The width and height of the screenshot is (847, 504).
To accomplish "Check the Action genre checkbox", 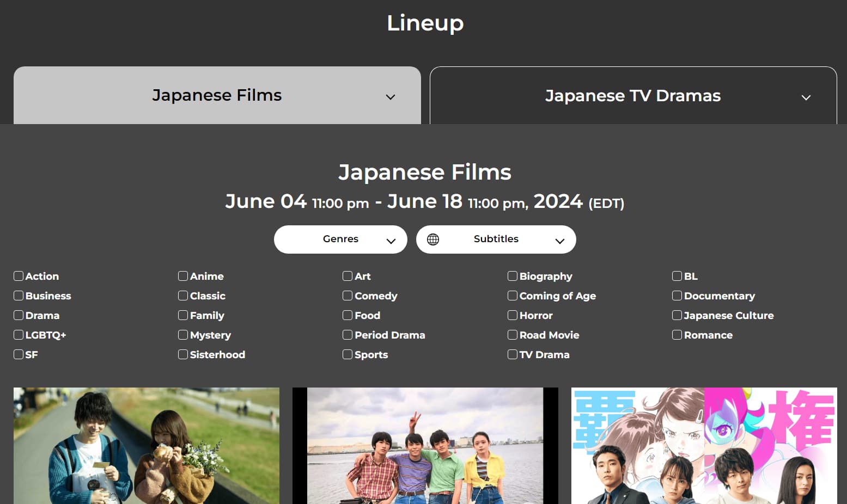I will [19, 276].
